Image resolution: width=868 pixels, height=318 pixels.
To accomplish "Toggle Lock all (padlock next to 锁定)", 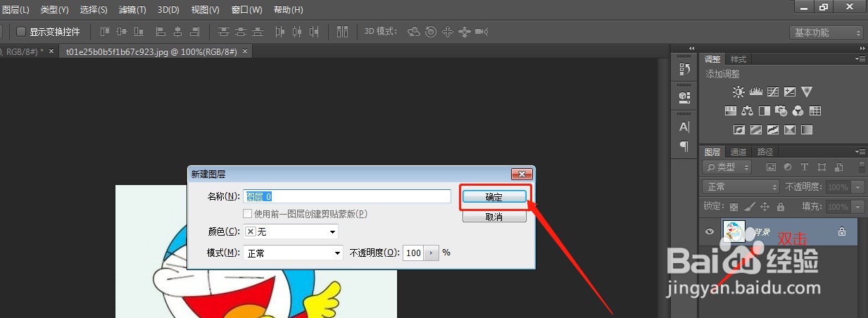I will pos(780,208).
